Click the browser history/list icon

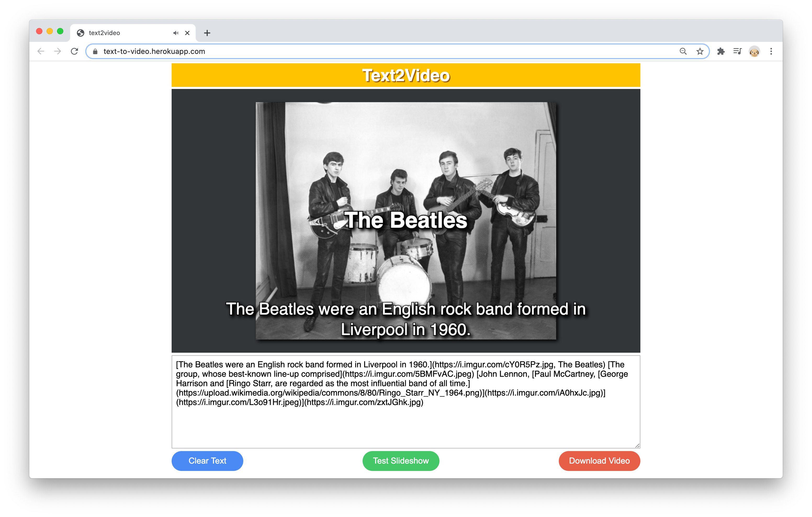click(737, 51)
